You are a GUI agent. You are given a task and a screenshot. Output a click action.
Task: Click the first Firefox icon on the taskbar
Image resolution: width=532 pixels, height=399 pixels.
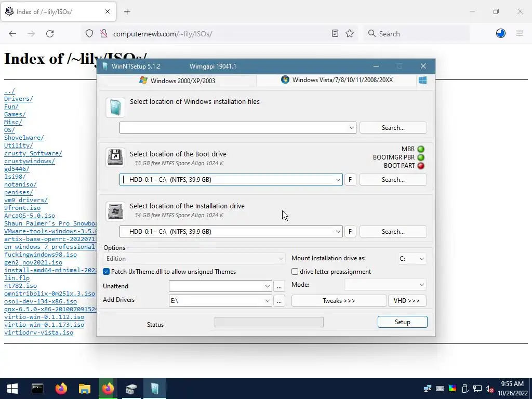(x=61, y=389)
